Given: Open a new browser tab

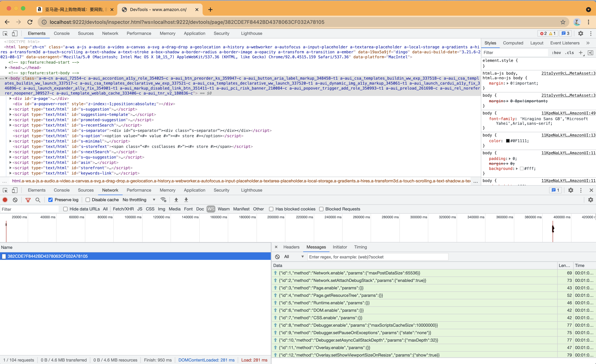Looking at the screenshot, I should pyautogui.click(x=210, y=9).
